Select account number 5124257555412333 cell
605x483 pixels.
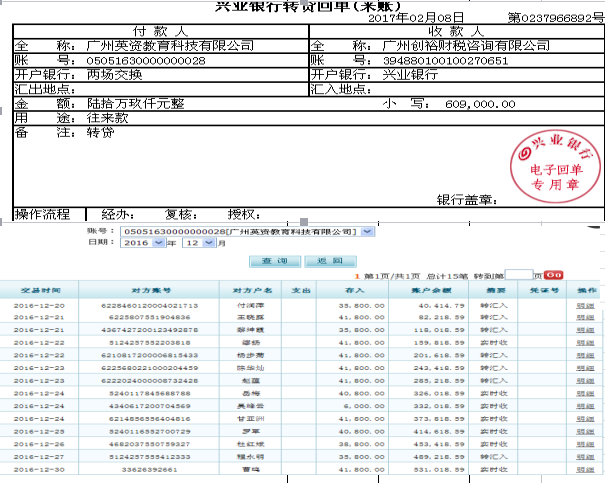150,457
